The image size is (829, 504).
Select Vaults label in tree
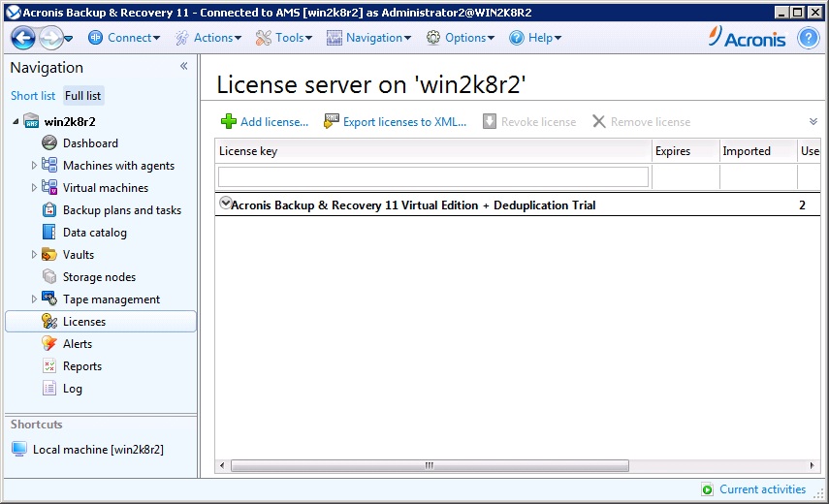[79, 255]
